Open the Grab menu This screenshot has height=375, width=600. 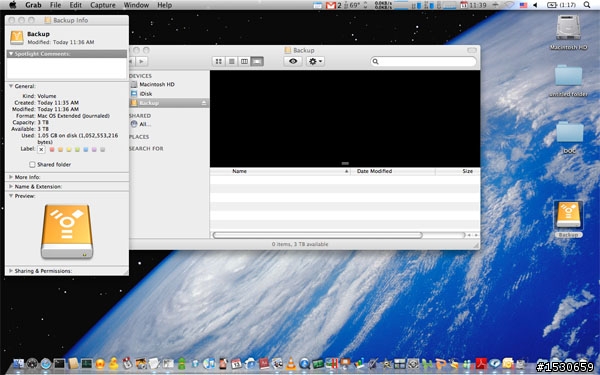(x=33, y=5)
